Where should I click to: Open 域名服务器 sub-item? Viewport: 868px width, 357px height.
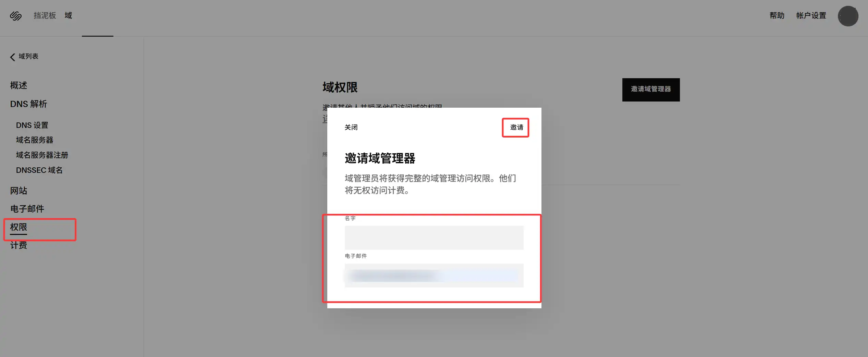coord(35,140)
